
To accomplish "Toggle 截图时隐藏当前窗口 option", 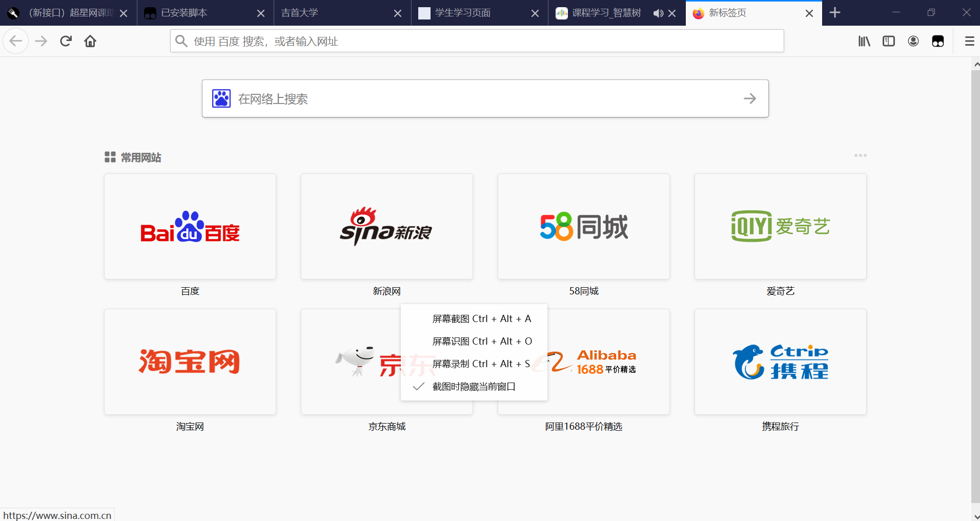I will (x=474, y=387).
